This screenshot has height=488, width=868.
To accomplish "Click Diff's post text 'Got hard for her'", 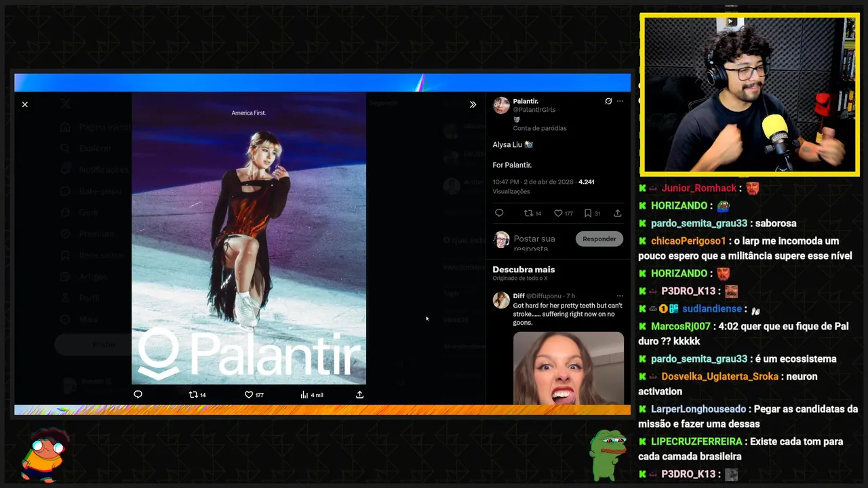I will click(x=568, y=314).
